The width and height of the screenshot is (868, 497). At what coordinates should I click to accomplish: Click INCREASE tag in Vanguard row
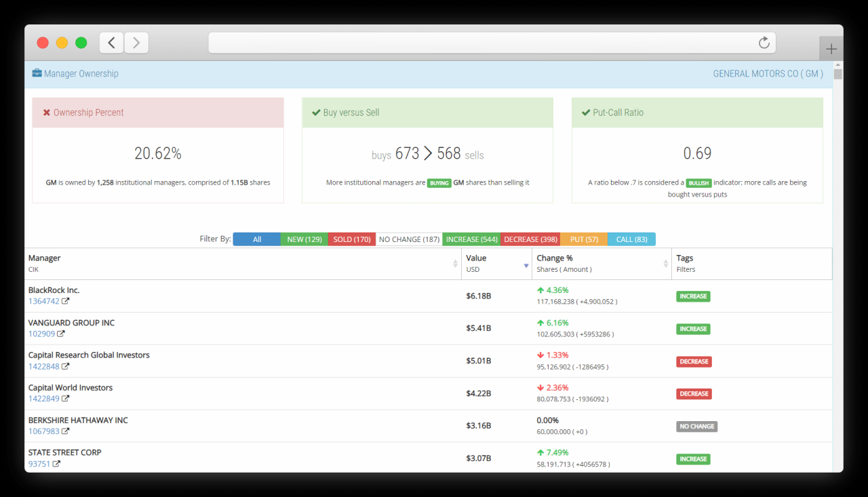(x=693, y=329)
